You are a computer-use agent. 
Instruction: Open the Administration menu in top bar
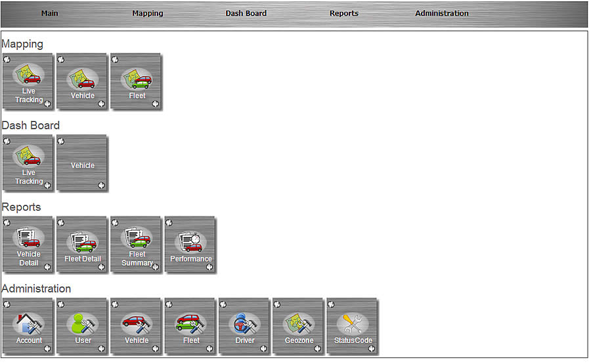pos(442,13)
